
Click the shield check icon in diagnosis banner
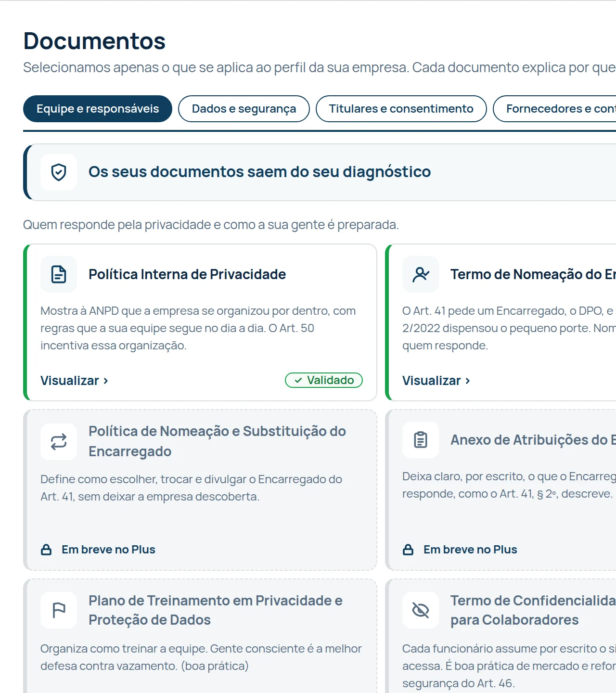pos(59,172)
